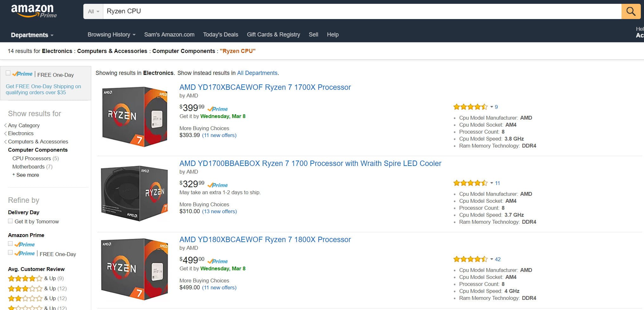Click Computer Components in breadcrumb header
The image size is (644, 310).
click(x=184, y=51)
